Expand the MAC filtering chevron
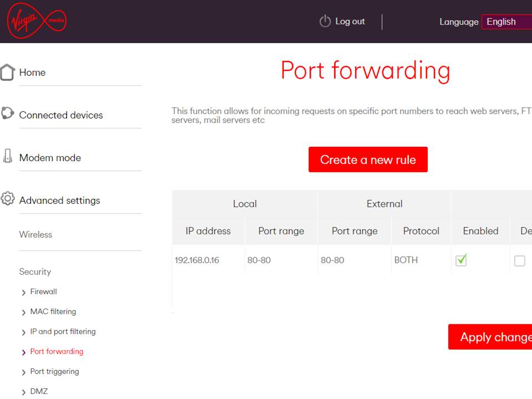 point(23,313)
